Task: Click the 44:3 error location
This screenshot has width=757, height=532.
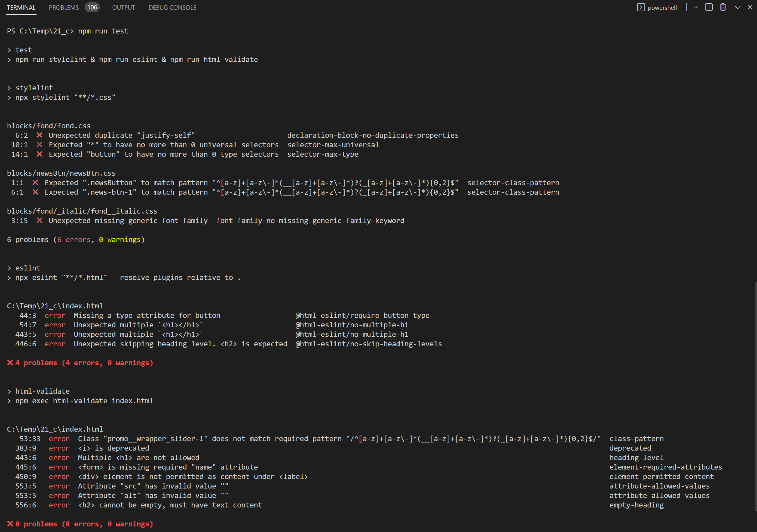Action: click(28, 315)
